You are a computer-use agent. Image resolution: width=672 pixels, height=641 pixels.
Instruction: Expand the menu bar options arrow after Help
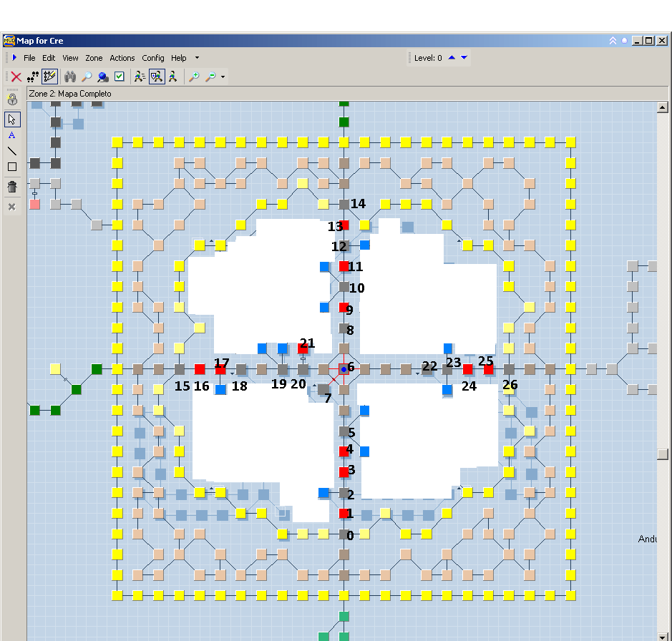[x=198, y=58]
